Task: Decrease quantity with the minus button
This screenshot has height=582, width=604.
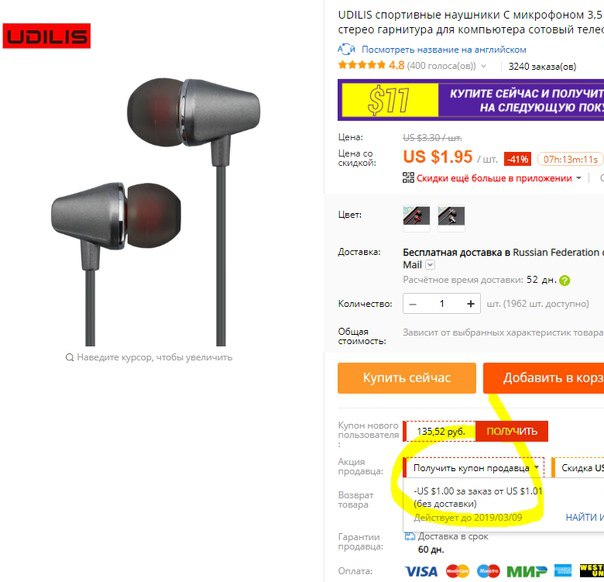Action: 413,304
